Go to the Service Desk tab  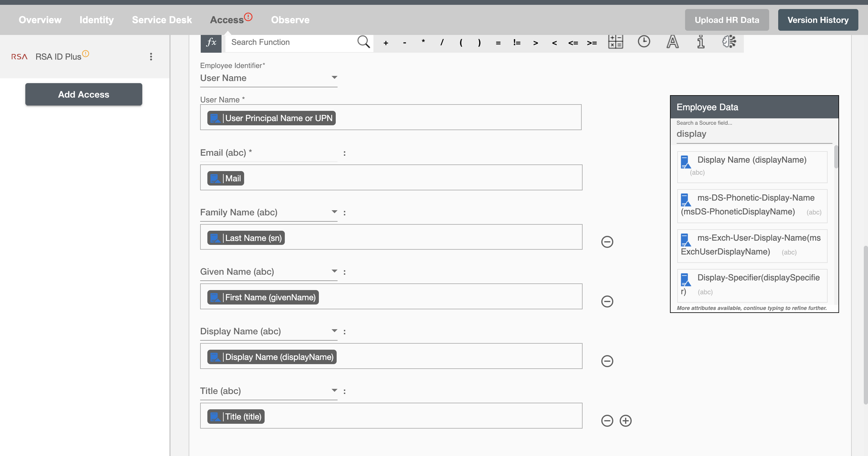pyautogui.click(x=162, y=20)
